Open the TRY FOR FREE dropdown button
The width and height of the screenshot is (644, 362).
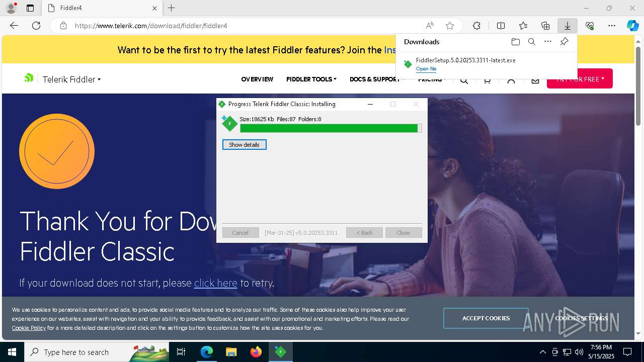point(580,79)
